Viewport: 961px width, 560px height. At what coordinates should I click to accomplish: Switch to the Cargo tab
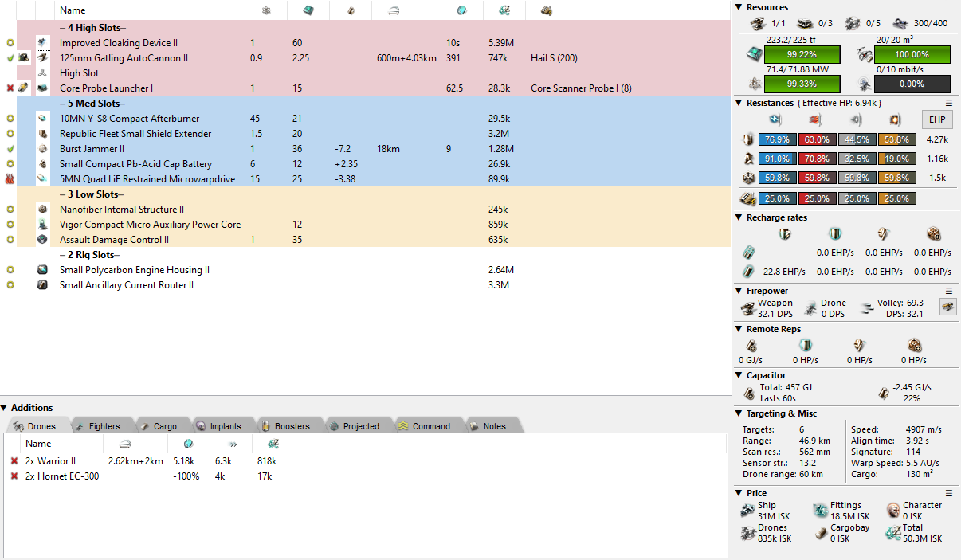pos(165,426)
